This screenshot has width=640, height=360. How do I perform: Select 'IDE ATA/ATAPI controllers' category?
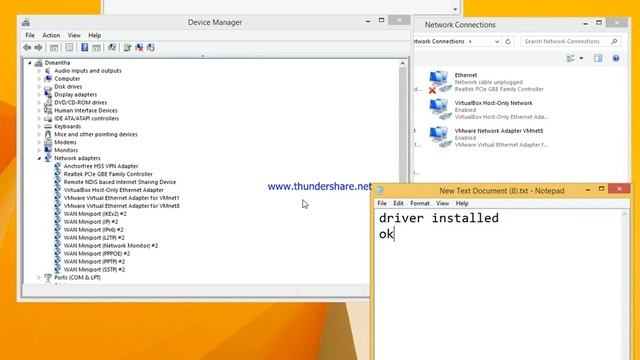[87, 118]
